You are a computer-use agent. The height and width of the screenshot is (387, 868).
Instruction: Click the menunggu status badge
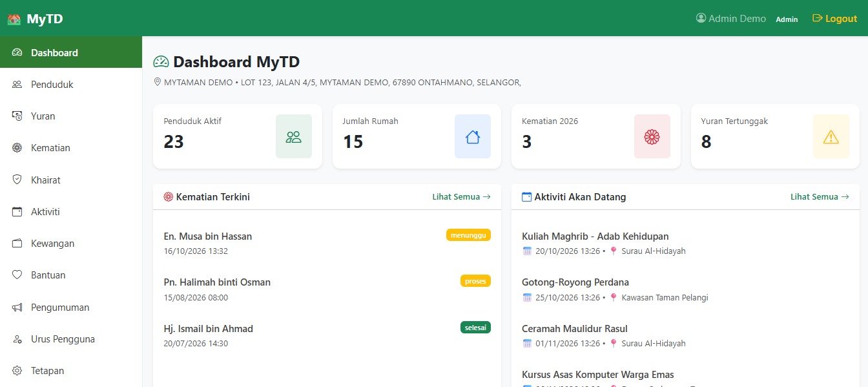point(468,235)
